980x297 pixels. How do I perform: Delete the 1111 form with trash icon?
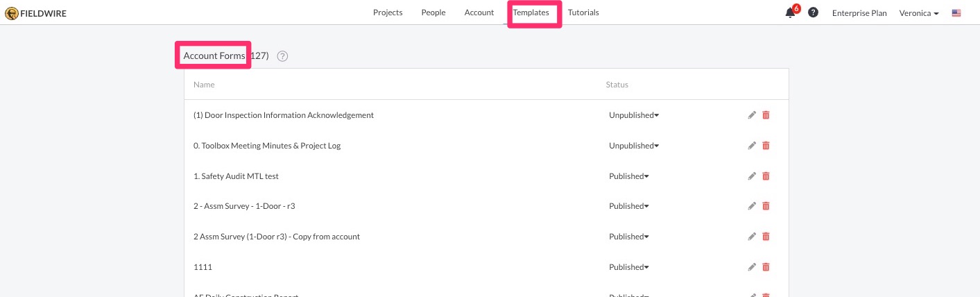coord(766,267)
